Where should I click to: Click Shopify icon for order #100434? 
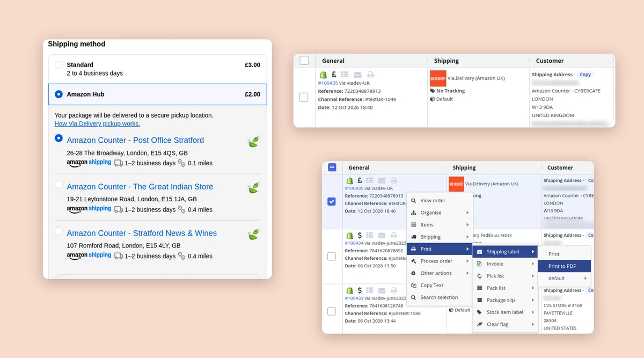click(x=349, y=235)
